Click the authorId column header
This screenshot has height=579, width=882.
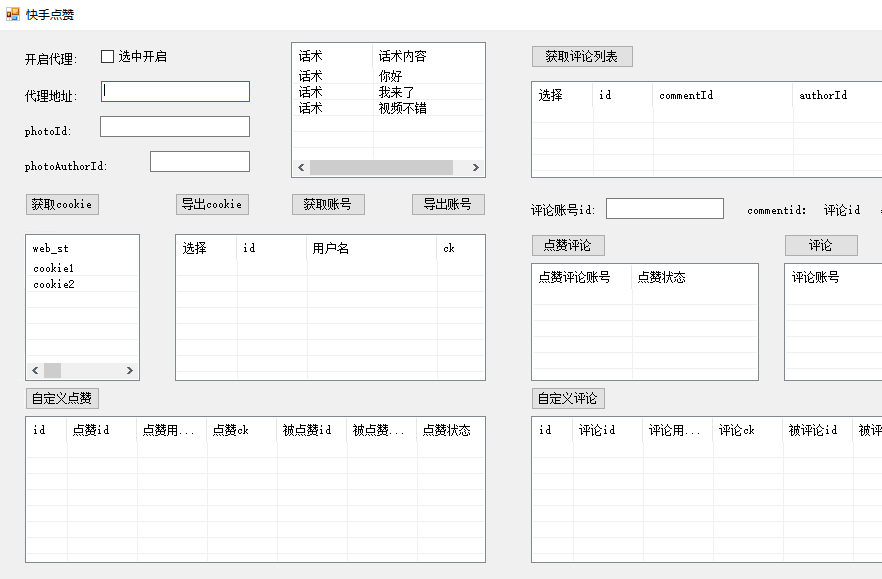[838, 95]
